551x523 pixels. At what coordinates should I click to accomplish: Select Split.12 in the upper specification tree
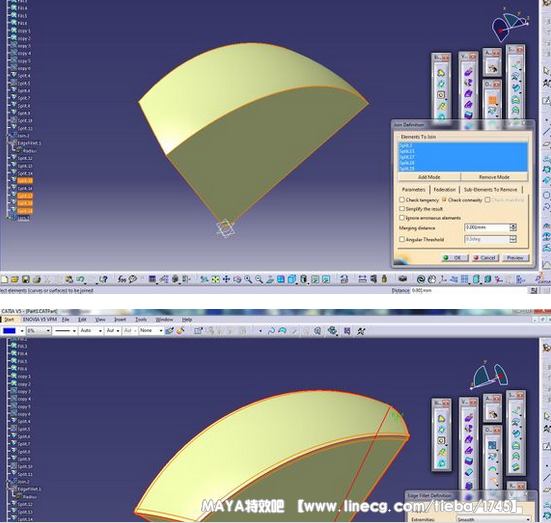pyautogui.click(x=25, y=158)
